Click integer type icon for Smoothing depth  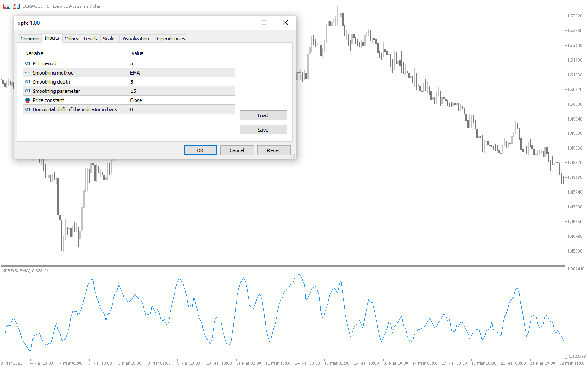(28, 82)
